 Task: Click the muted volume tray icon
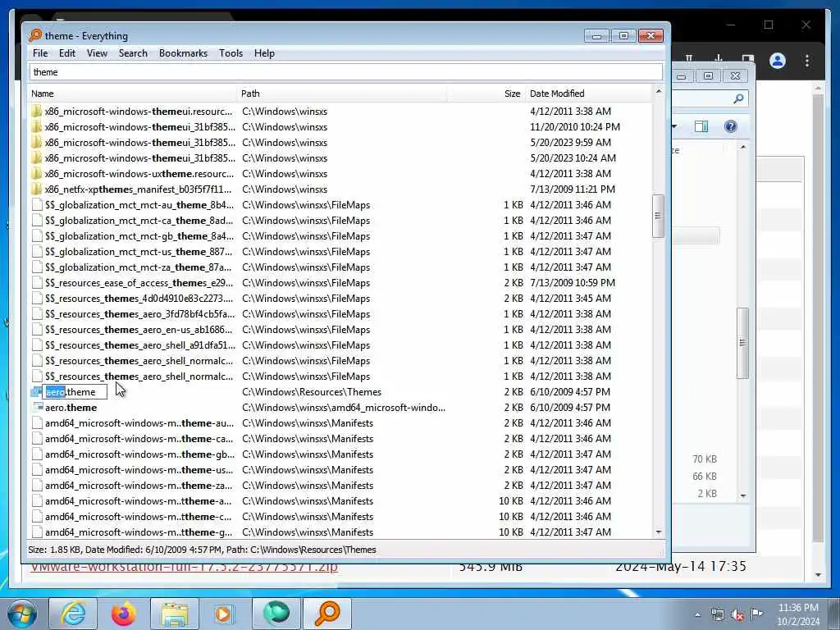(x=737, y=615)
